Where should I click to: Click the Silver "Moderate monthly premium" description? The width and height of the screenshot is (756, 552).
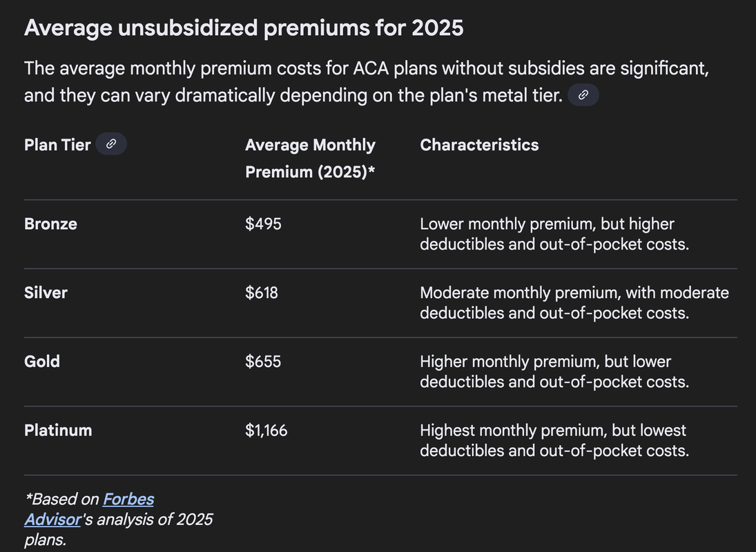point(574,303)
